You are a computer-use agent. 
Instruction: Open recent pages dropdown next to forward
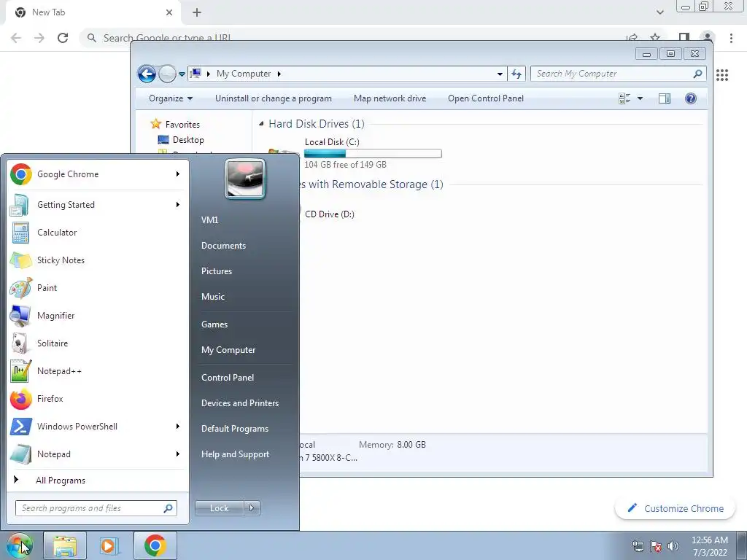[182, 74]
